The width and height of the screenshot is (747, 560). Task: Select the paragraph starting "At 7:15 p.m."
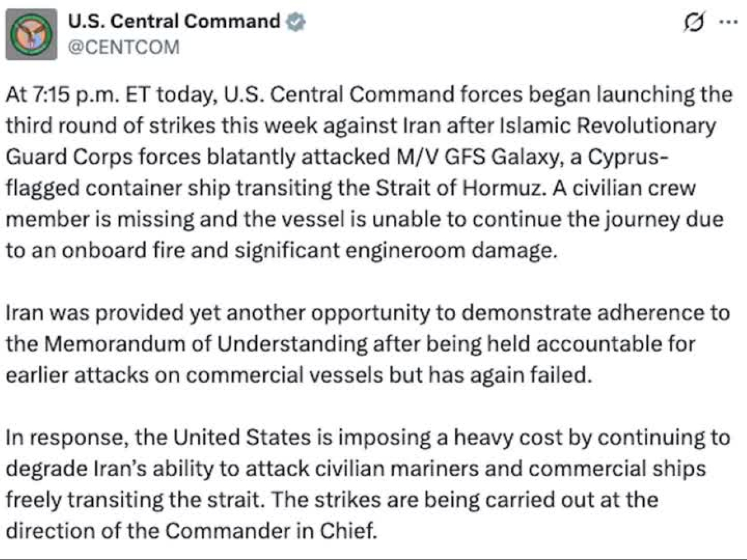(369, 172)
